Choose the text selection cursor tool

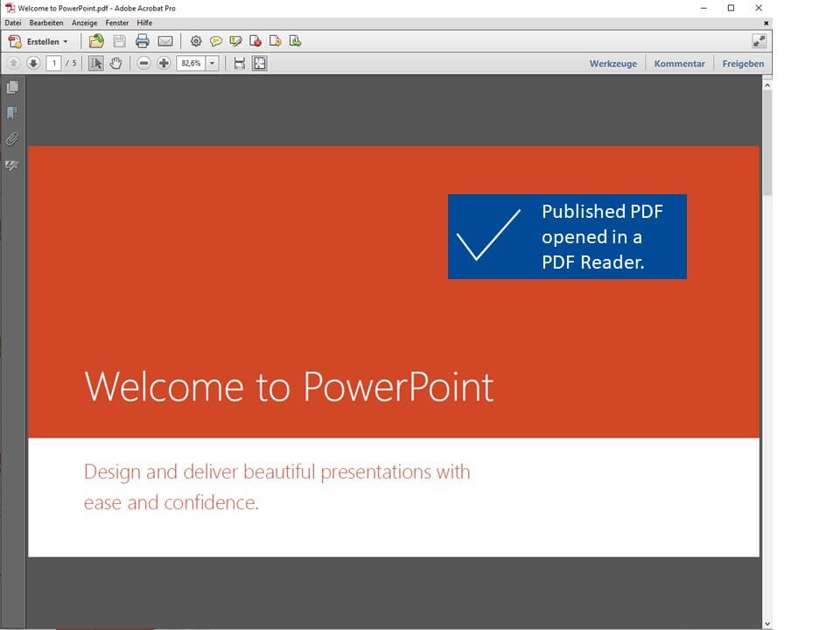(96, 63)
